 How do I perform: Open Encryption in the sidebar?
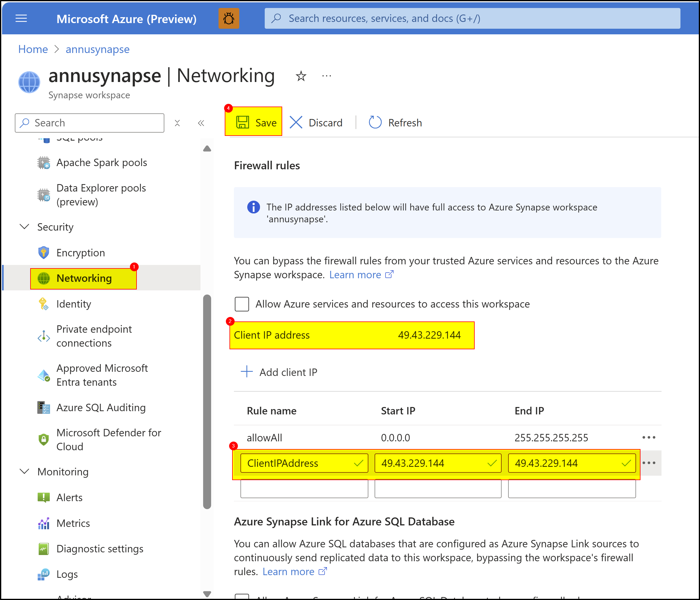tap(81, 252)
